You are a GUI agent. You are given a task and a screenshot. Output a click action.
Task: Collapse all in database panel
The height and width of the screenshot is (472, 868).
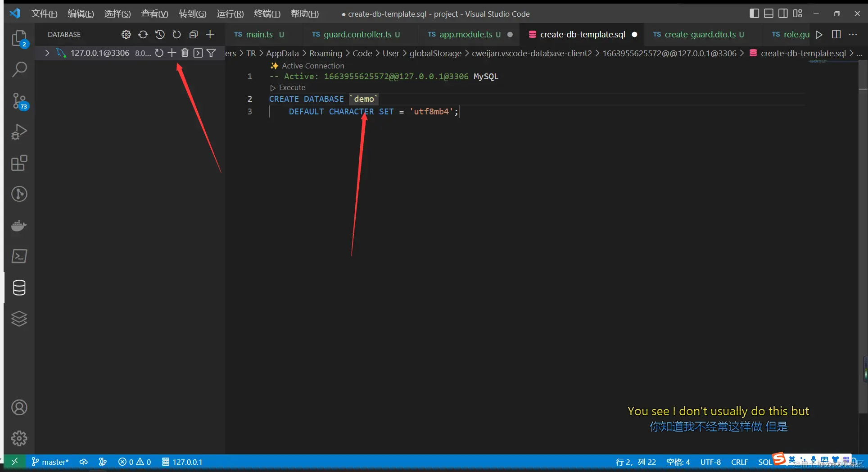pos(194,34)
